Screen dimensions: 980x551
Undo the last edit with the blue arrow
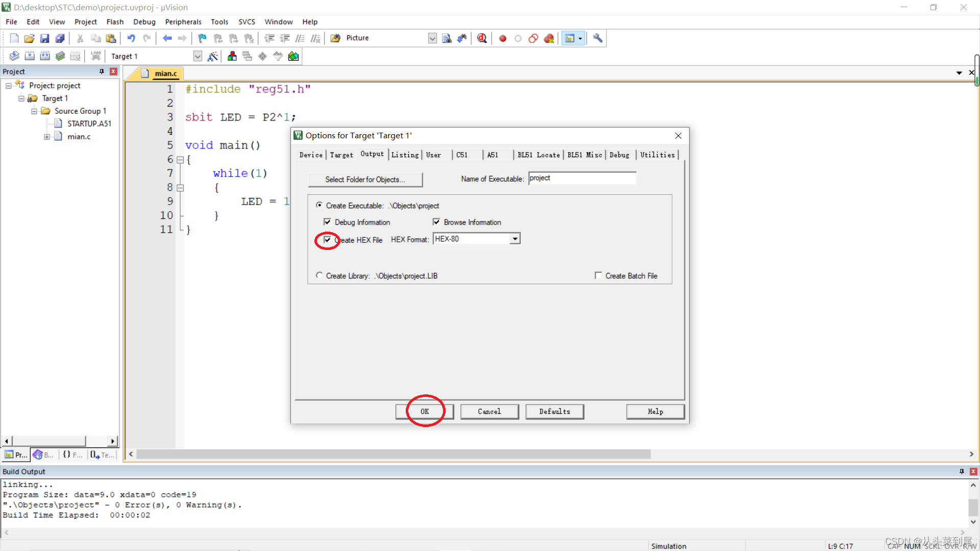(131, 38)
